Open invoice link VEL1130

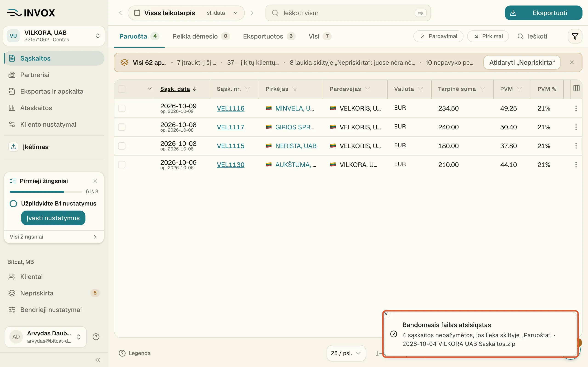[x=230, y=165]
